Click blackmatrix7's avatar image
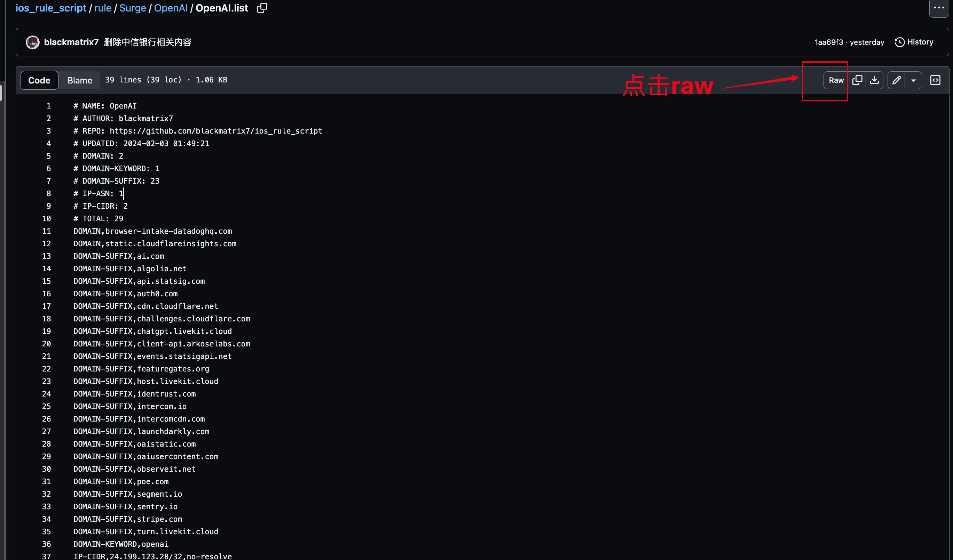Viewport: 953px width, 560px height. [32, 42]
